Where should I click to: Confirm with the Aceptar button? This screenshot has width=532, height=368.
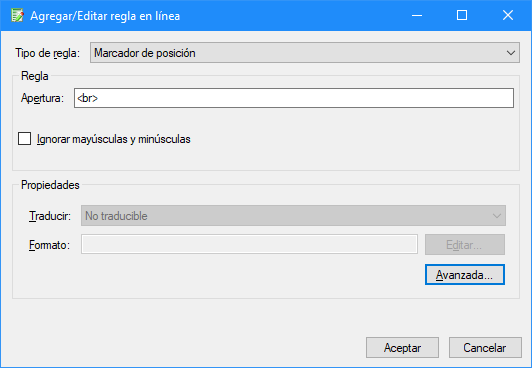pyautogui.click(x=402, y=347)
